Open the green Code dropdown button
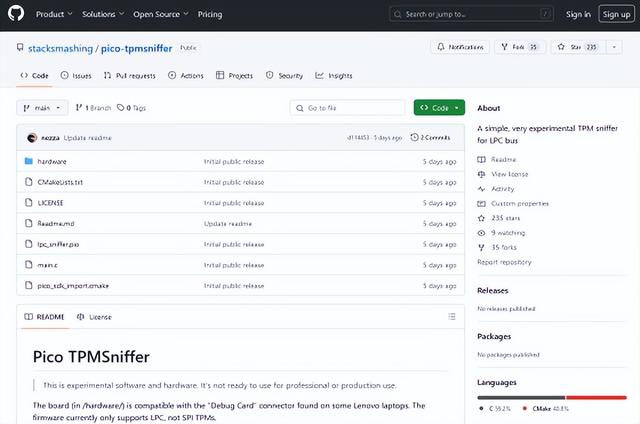Image resolution: width=640 pixels, height=424 pixels. point(439,108)
